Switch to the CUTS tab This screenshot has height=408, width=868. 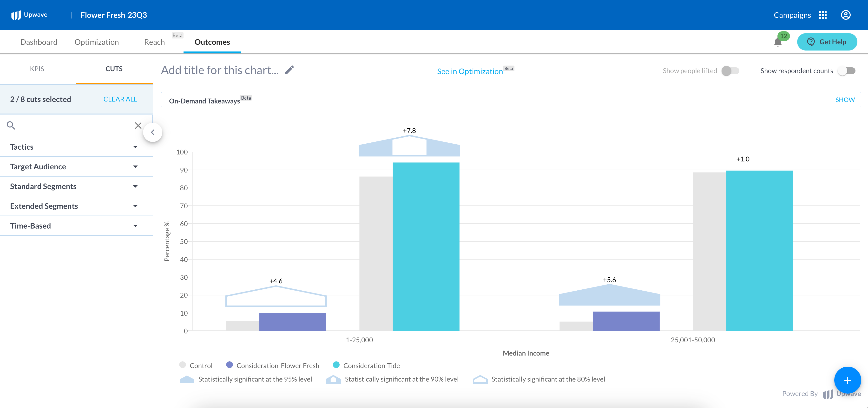[x=114, y=69]
